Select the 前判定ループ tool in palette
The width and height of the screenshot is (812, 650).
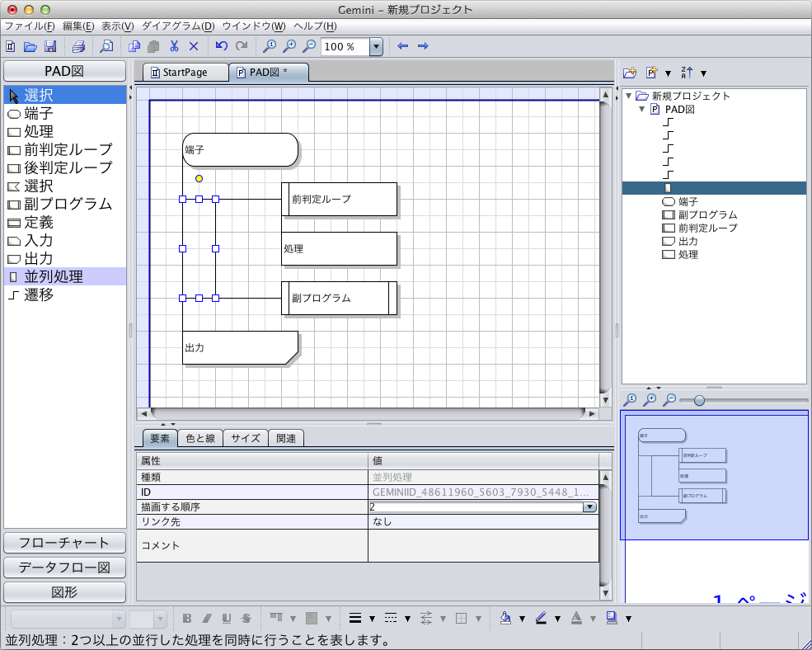(65, 150)
